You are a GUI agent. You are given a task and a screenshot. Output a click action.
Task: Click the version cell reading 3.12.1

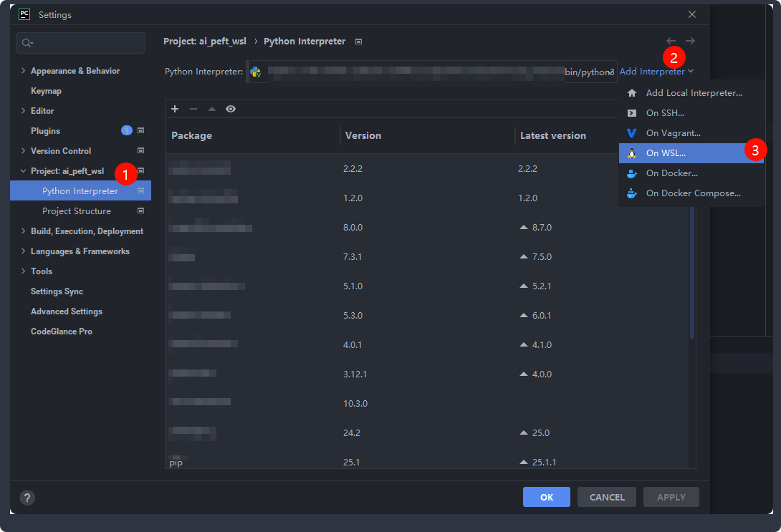(x=355, y=374)
